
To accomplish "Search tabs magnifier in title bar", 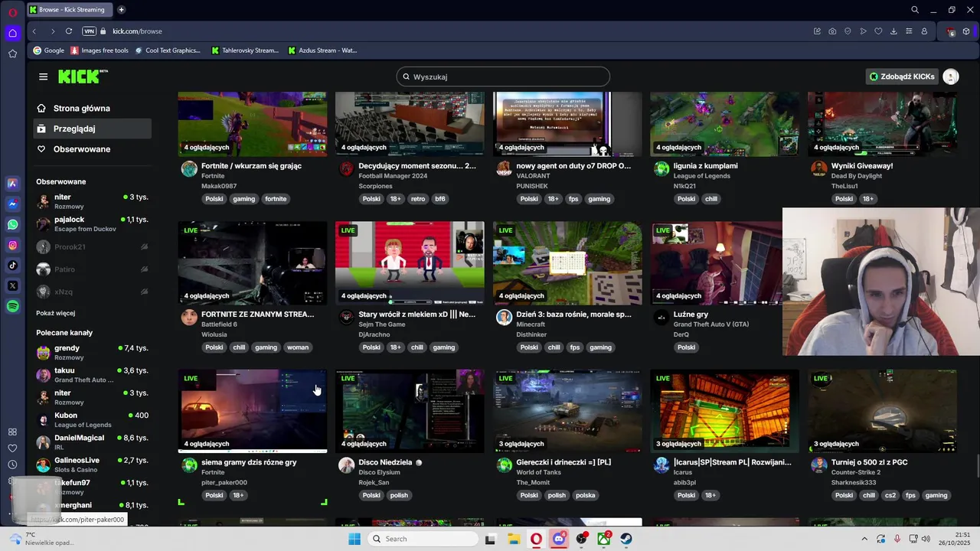I will [915, 10].
